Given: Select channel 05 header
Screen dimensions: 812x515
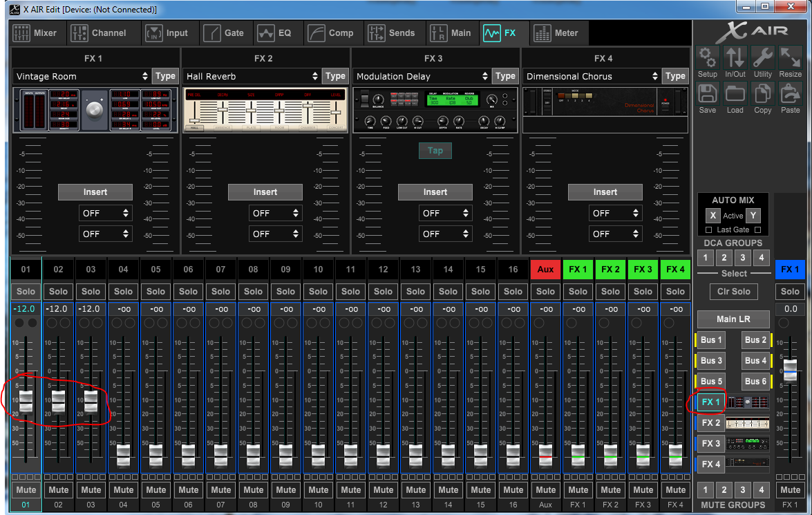Looking at the screenshot, I should tap(156, 269).
